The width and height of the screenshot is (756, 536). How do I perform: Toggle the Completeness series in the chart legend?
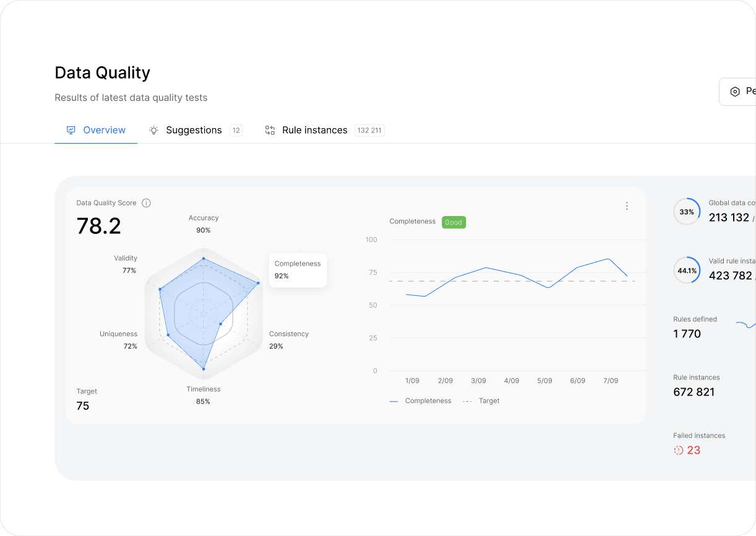420,401
